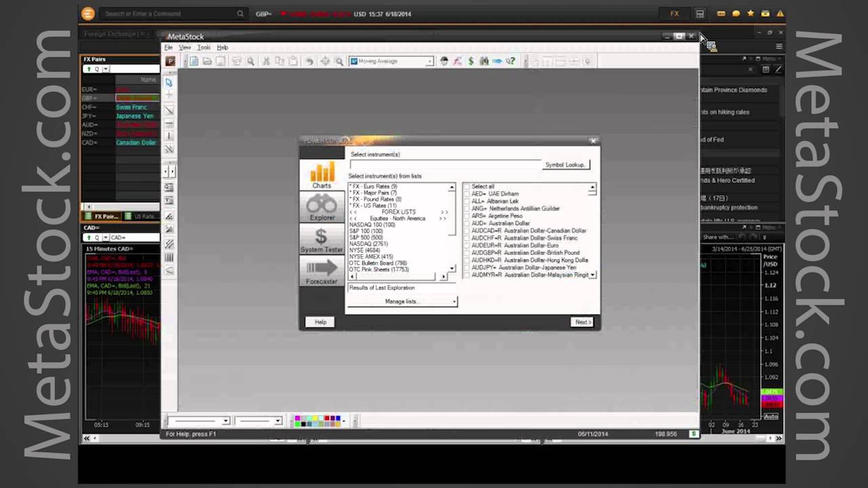The height and width of the screenshot is (488, 868).
Task: Select the FX - Major Pairs (7) list
Action: pos(373,193)
